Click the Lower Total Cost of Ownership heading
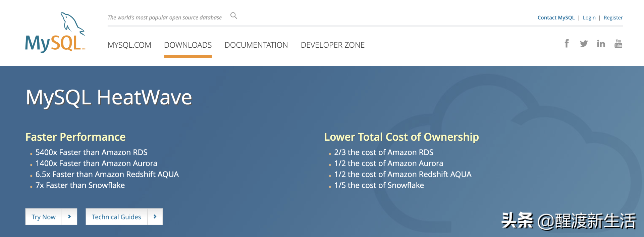Image resolution: width=644 pixels, height=237 pixels. pos(401,137)
